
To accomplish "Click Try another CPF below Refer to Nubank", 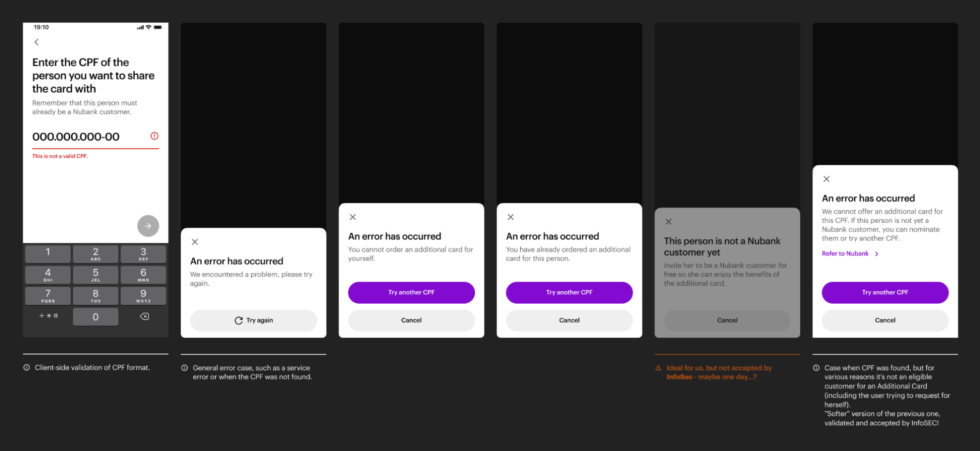I will click(885, 293).
